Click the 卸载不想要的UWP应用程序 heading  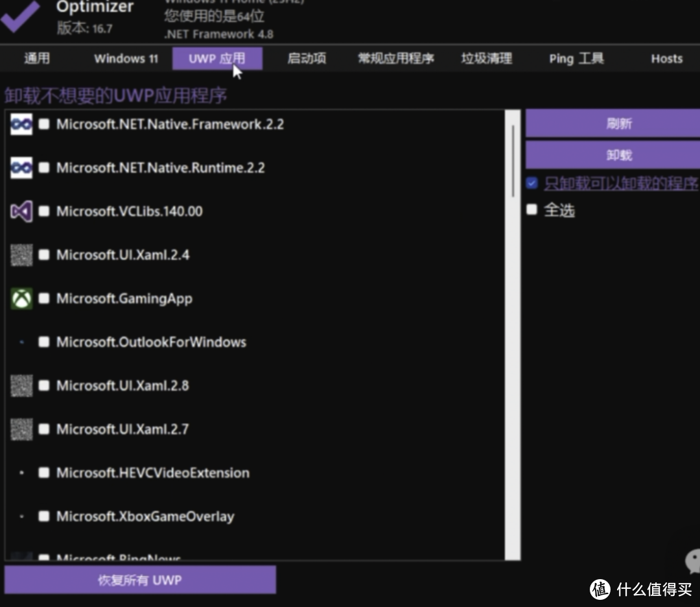[x=115, y=95]
